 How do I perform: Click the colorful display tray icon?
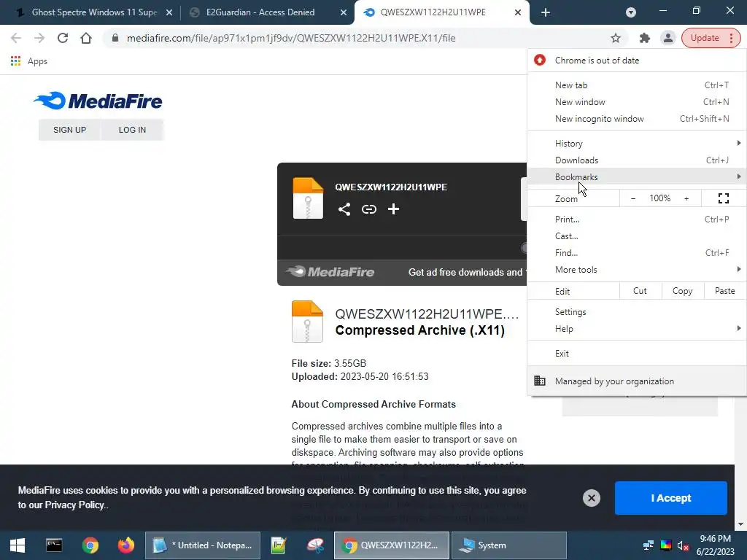(665, 545)
